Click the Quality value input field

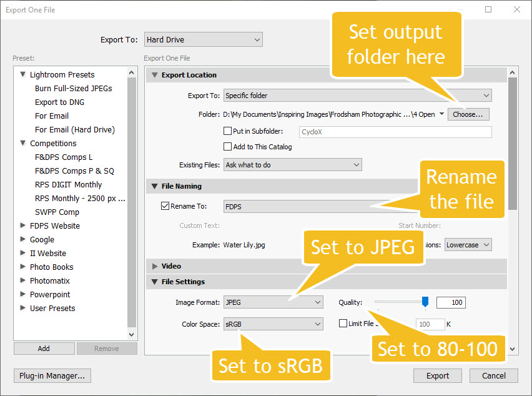(x=450, y=302)
